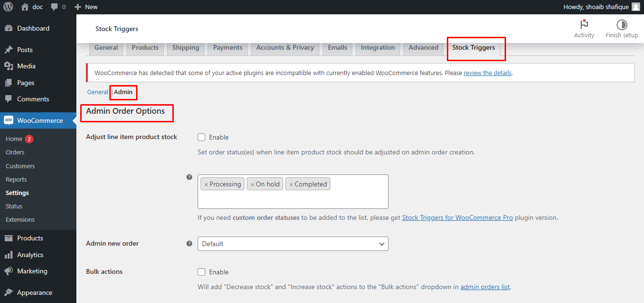Open the Accounts & Privacy tab
Screen dimensions: 644x303
[x=285, y=48]
